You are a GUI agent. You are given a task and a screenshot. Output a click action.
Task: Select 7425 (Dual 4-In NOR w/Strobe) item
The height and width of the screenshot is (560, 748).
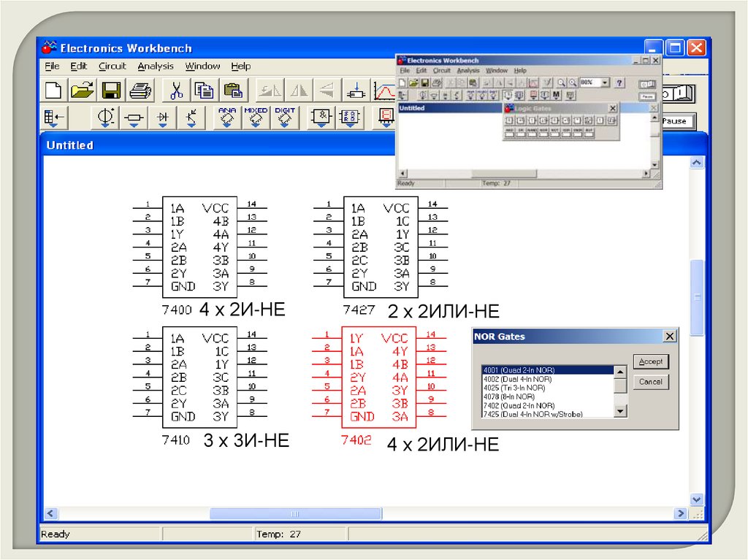click(x=548, y=414)
